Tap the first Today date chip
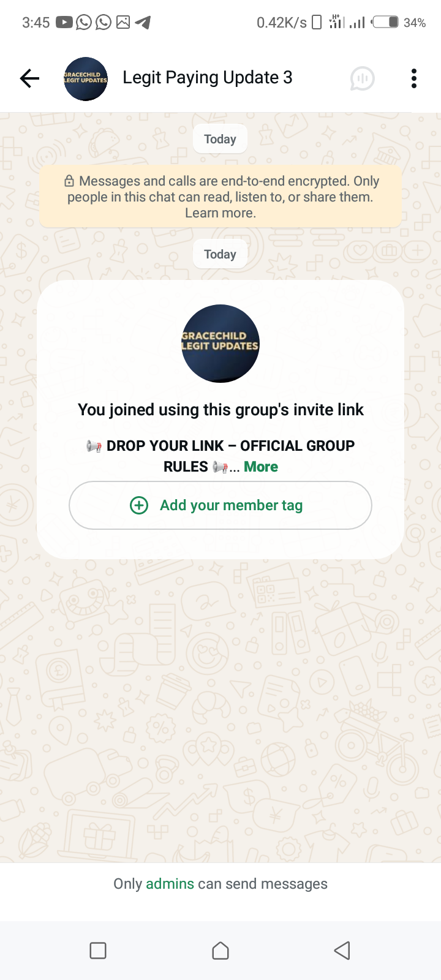 click(x=220, y=139)
